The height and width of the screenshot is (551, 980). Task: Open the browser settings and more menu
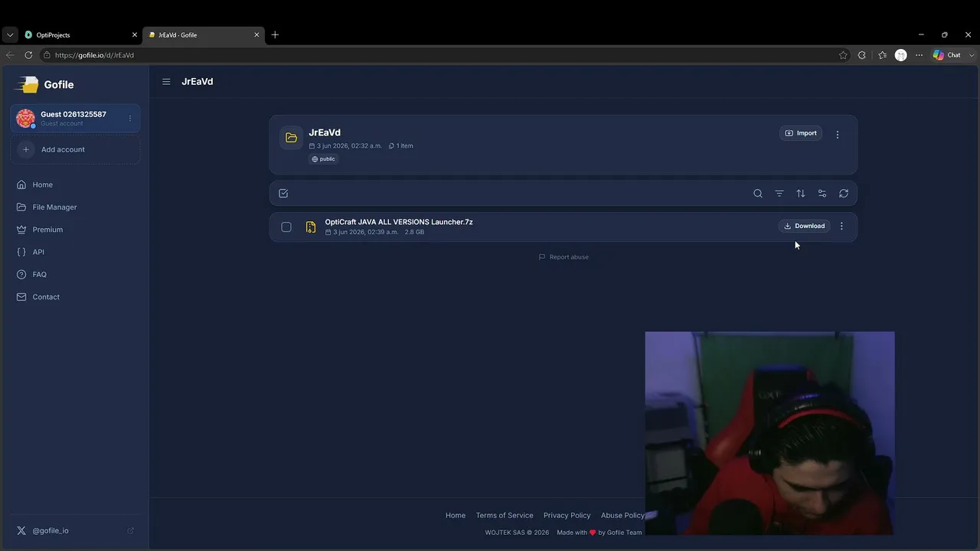coord(920,55)
